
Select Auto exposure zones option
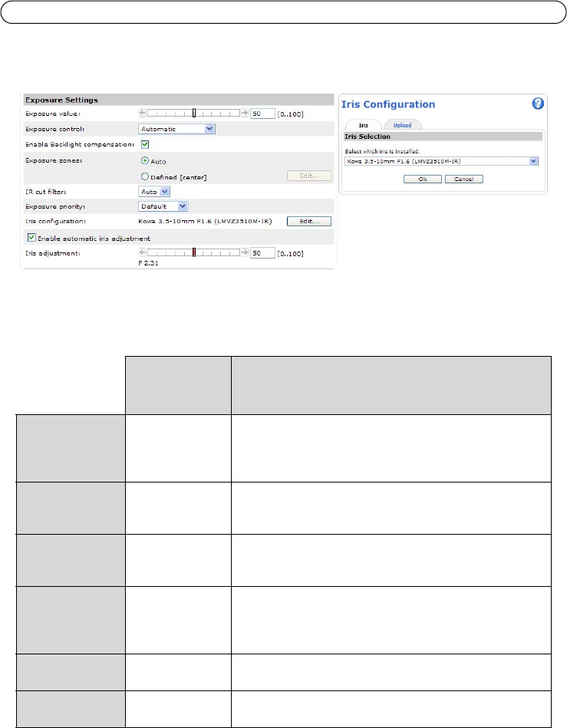[x=143, y=162]
